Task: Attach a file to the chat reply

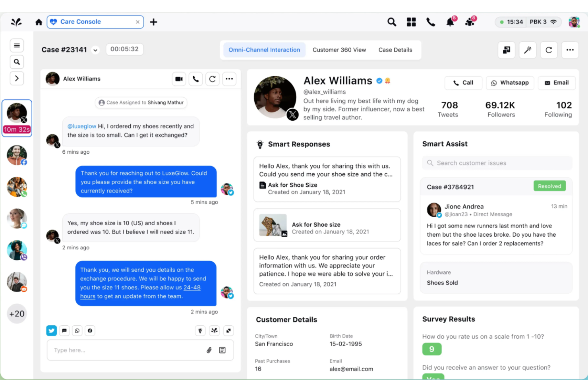Action: click(209, 350)
